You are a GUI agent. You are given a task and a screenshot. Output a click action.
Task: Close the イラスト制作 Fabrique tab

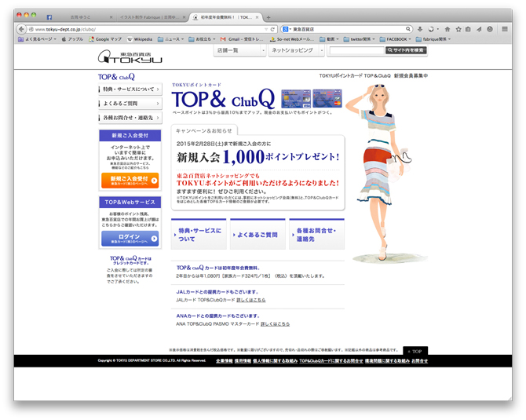tap(184, 17)
